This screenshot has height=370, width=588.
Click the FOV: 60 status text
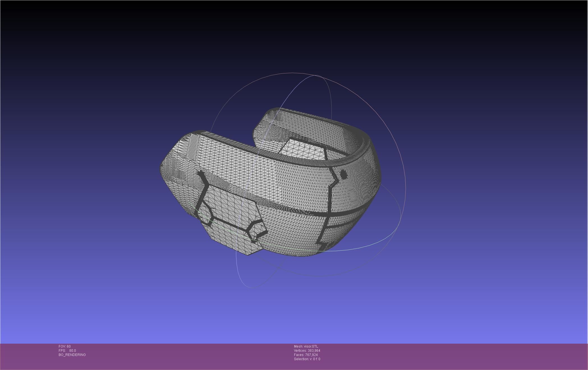pos(65,346)
